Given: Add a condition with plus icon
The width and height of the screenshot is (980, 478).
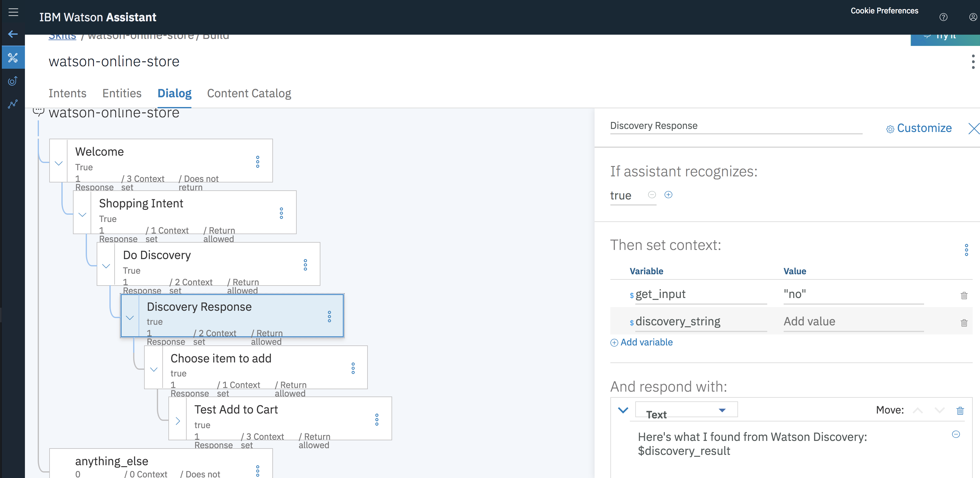Looking at the screenshot, I should click(x=668, y=195).
